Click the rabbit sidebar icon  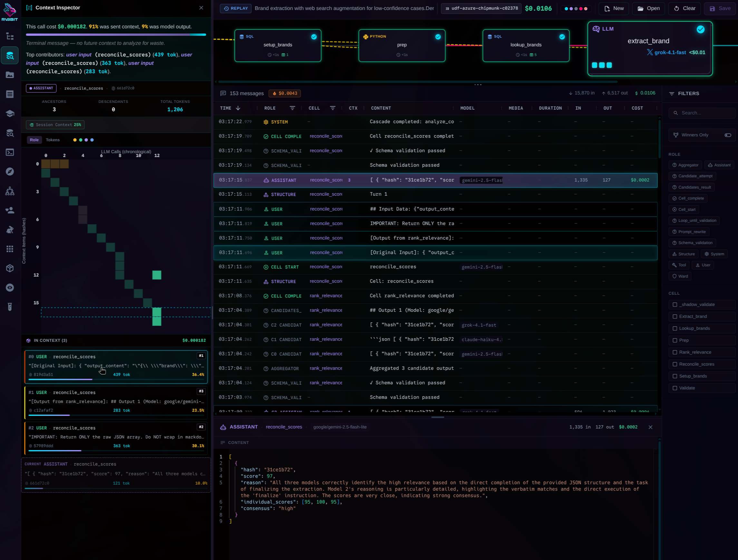10,230
